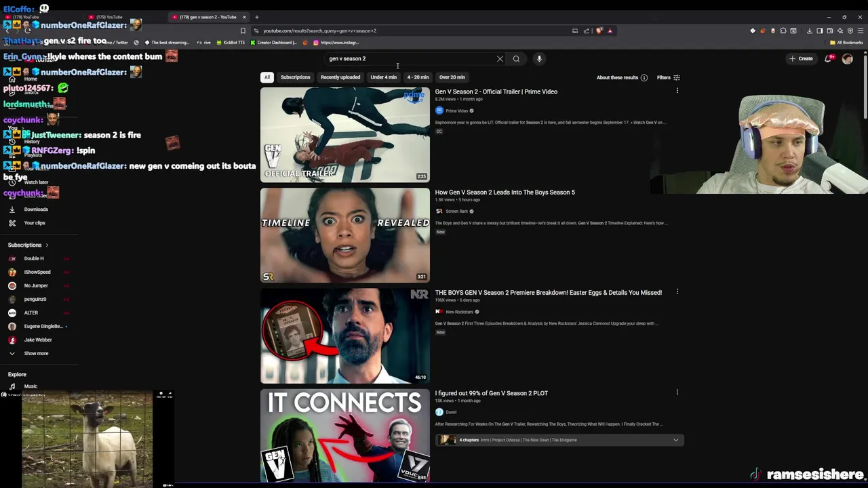Play the IT CONNECTS thumbnail

click(x=345, y=436)
